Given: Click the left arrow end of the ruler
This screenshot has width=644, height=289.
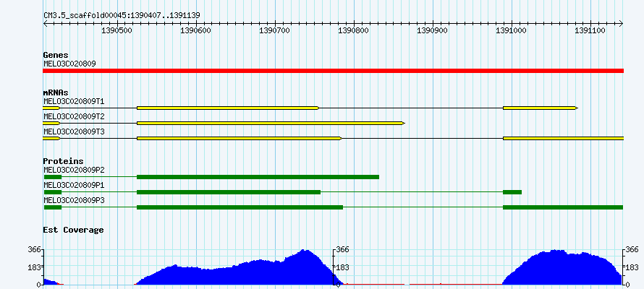Looking at the screenshot, I should (x=45, y=24).
